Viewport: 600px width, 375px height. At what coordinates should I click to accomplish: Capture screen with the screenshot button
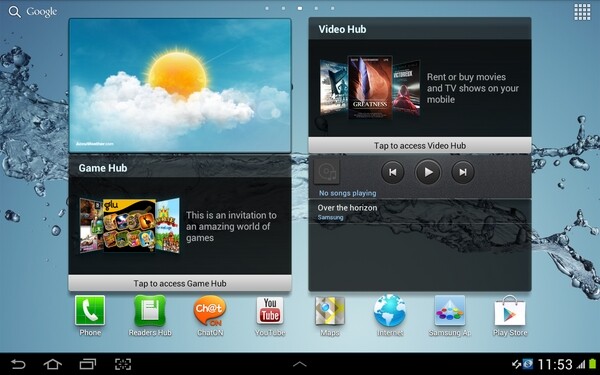123,364
